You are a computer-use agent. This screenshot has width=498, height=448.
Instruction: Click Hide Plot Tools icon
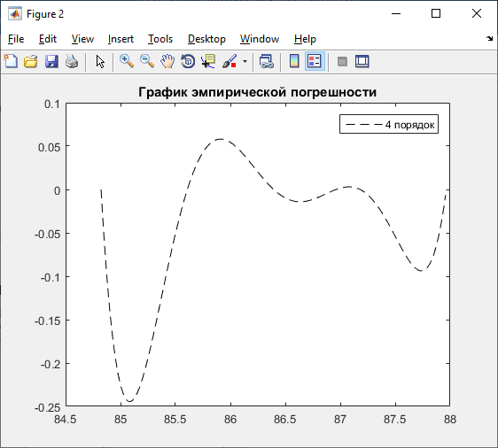coord(342,61)
